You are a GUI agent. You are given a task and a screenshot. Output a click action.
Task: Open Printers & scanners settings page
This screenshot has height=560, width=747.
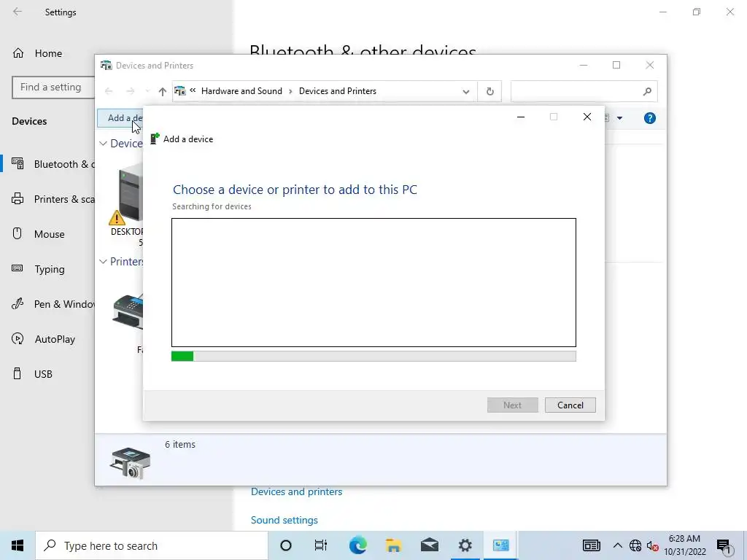53,199
